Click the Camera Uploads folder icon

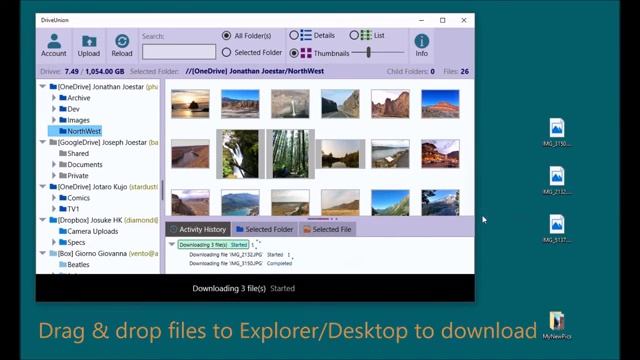[63, 231]
